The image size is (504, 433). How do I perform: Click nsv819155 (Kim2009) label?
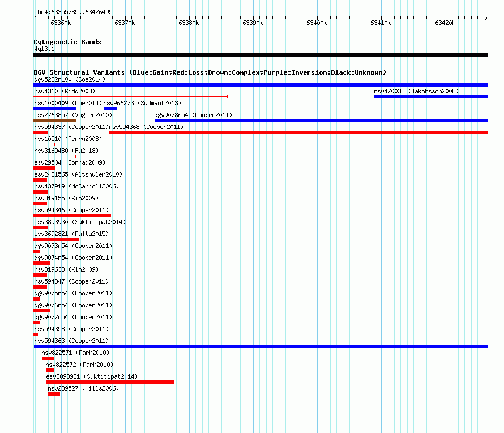tap(66, 198)
